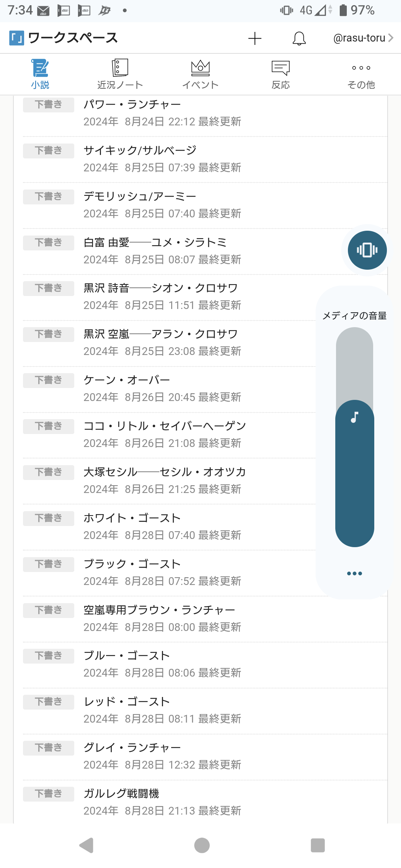Expand the @rasu-toru account menu

(x=363, y=38)
